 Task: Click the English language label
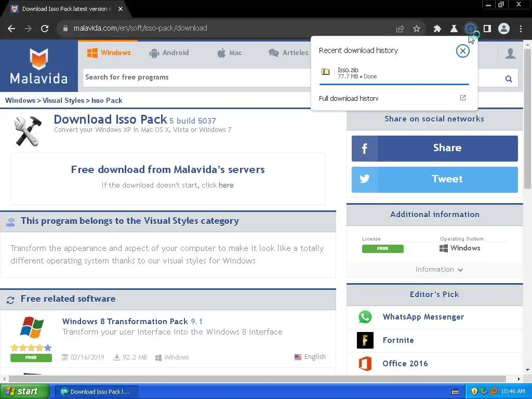tap(314, 357)
